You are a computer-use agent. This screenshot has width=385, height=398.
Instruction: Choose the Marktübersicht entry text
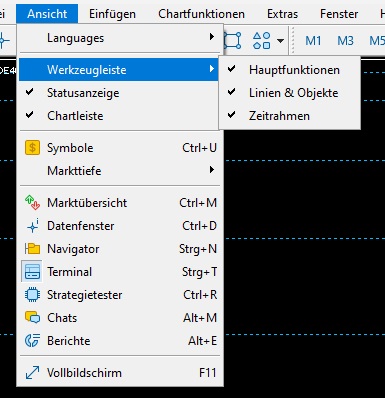pos(87,203)
